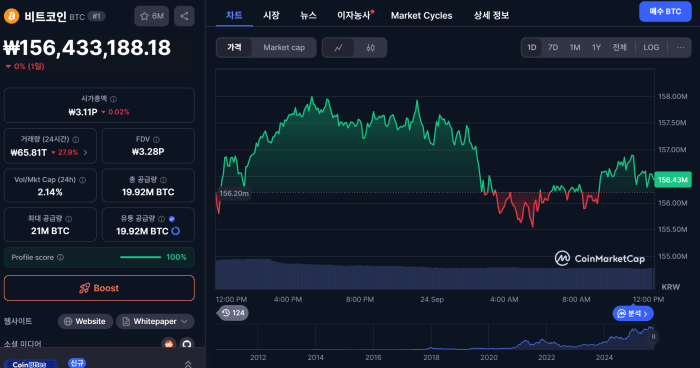Open the 이자농사 tab
Image resolution: width=700 pixels, height=368 pixels.
pyautogui.click(x=354, y=15)
